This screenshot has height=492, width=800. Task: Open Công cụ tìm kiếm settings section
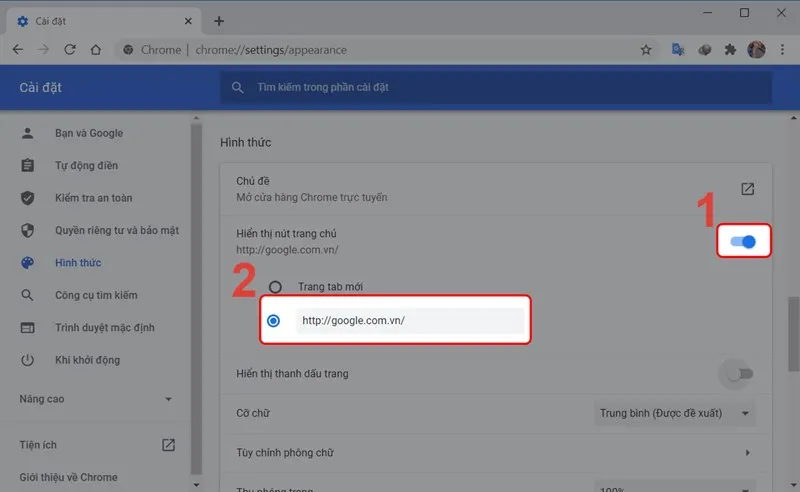[96, 295]
